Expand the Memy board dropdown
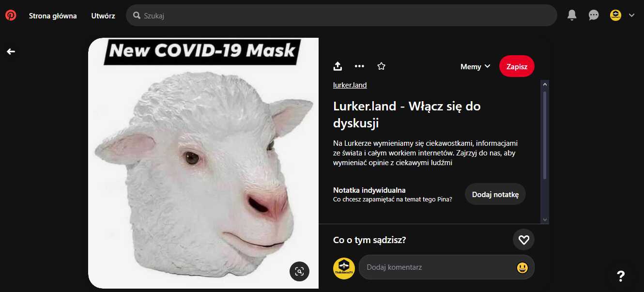 coord(475,67)
